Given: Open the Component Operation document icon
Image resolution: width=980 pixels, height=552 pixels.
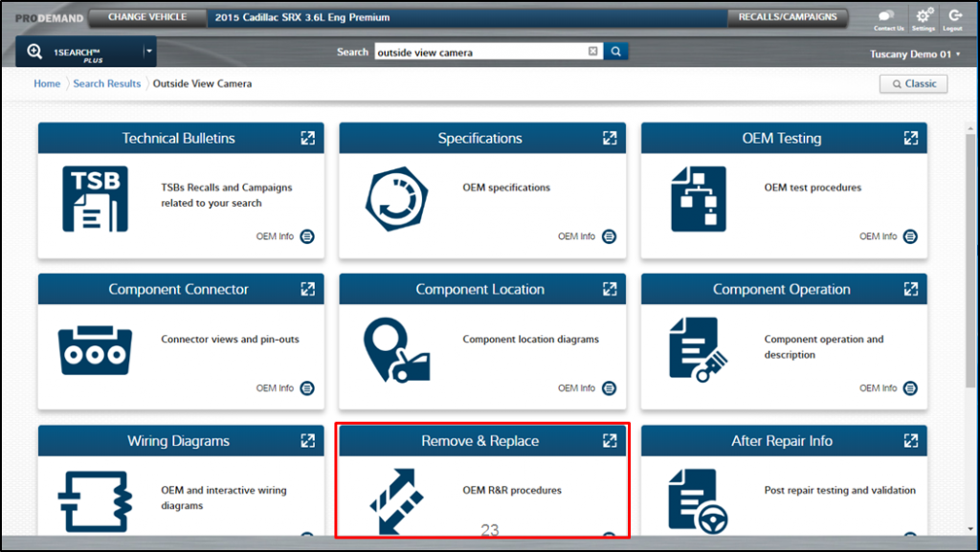Looking at the screenshot, I should pyautogui.click(x=698, y=350).
